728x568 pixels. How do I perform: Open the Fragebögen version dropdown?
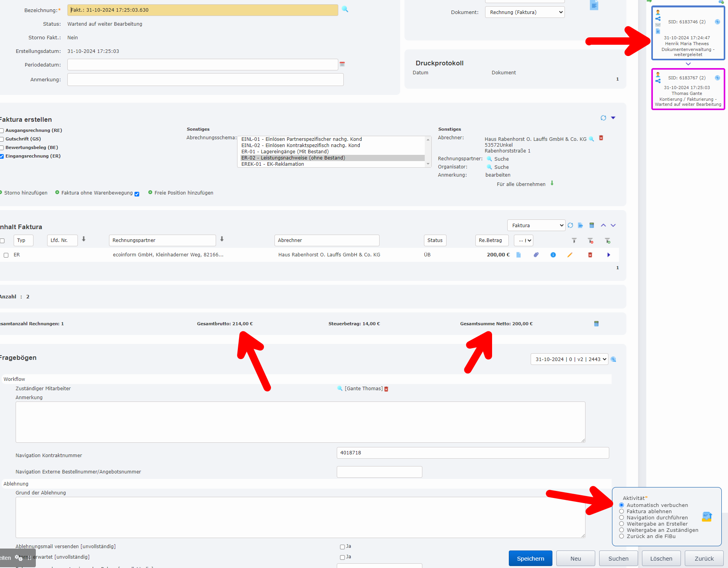pos(569,359)
